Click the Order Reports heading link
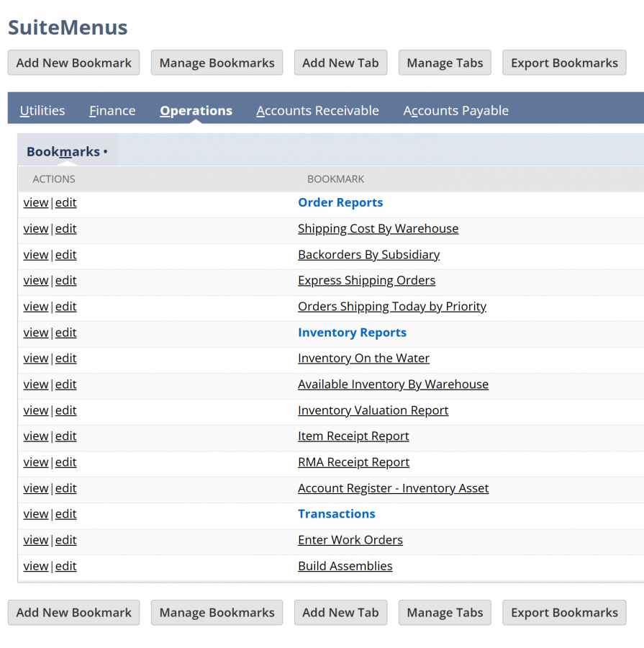 click(x=340, y=202)
